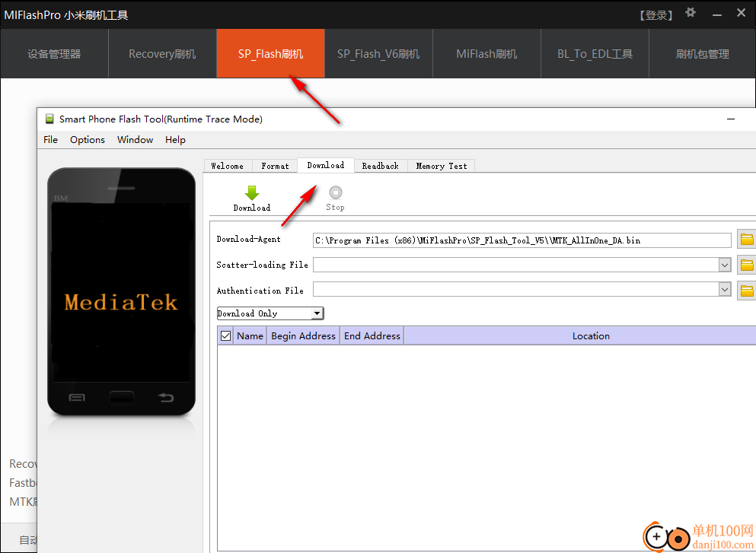Open the Recovery刷机 tab
Viewport: 756px width, 553px height.
(162, 53)
